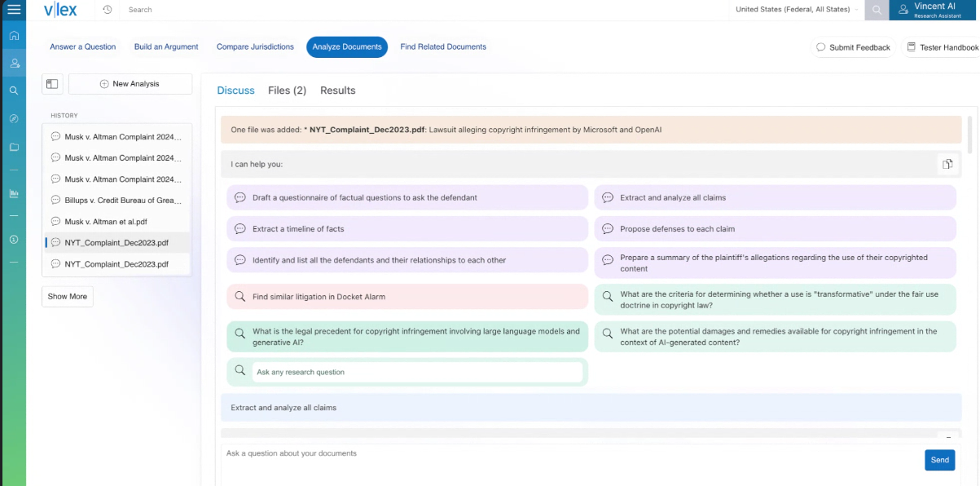Click the top search magnifier button
The width and height of the screenshot is (980, 486).
tap(876, 10)
